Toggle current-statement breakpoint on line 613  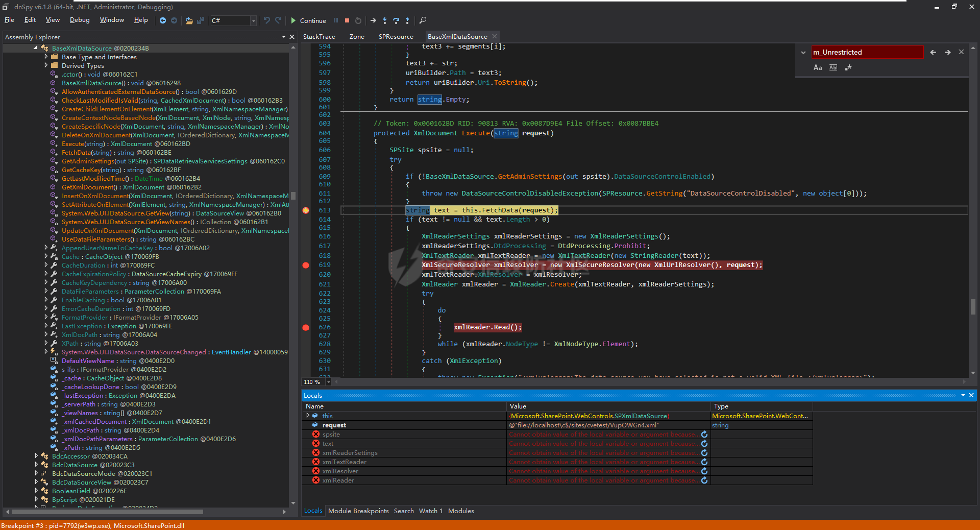tap(306, 210)
